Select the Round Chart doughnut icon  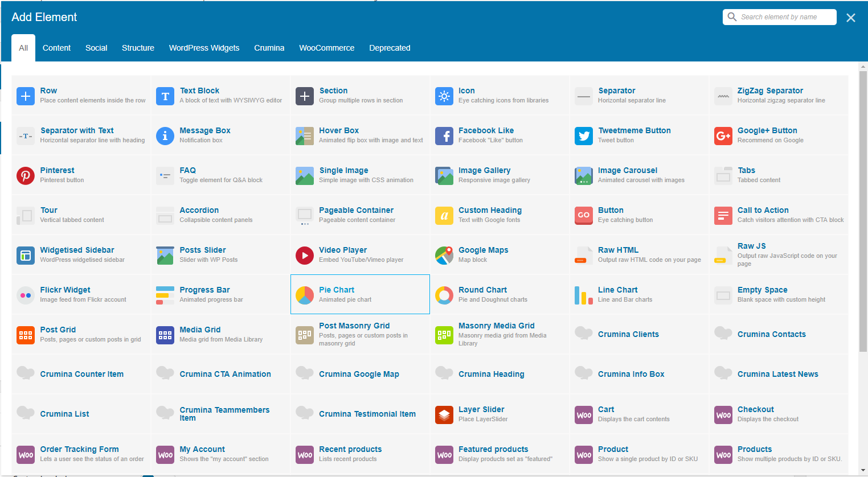click(x=444, y=295)
